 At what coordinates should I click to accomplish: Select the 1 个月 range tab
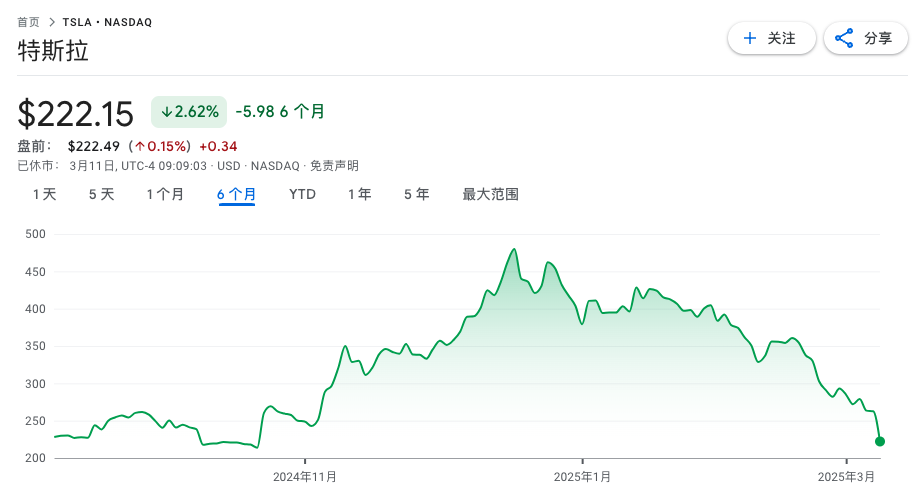pos(165,194)
